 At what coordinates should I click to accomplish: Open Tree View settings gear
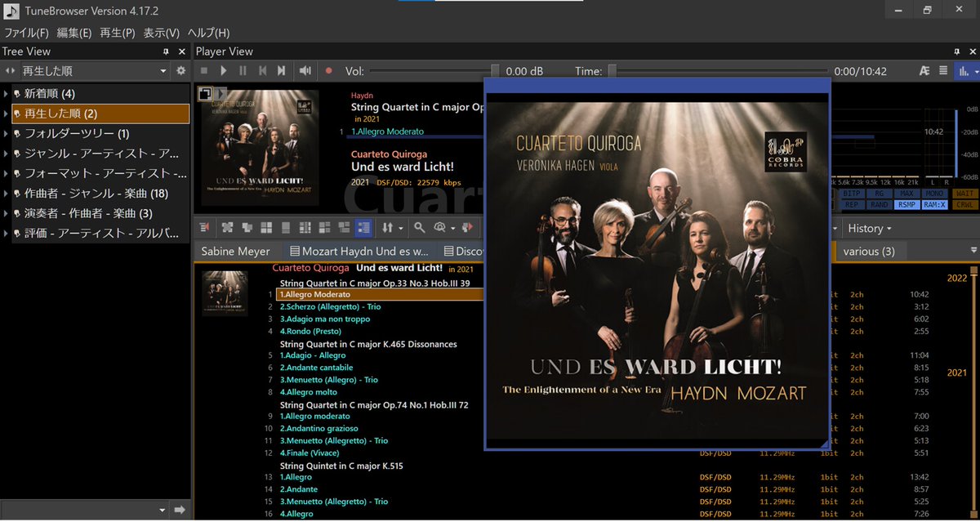click(181, 71)
